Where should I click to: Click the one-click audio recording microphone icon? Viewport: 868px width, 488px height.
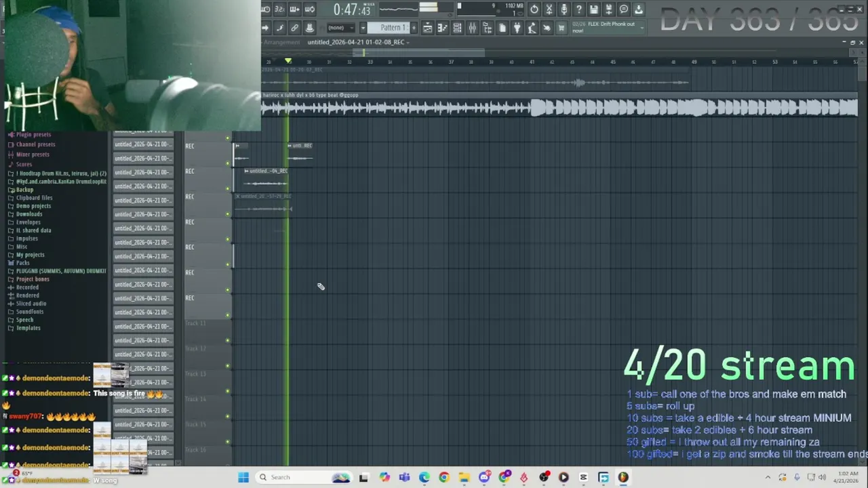coord(564,9)
